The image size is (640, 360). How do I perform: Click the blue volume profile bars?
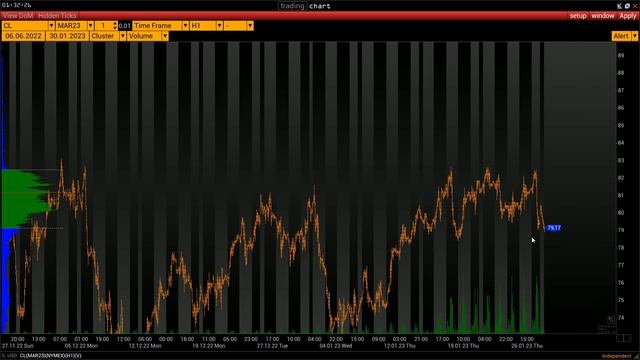[6, 280]
